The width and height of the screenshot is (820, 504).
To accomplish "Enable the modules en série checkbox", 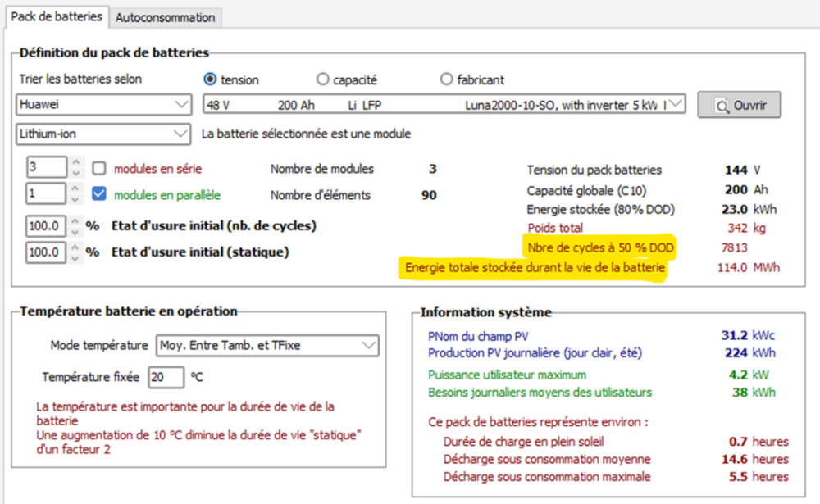I will 99,169.
